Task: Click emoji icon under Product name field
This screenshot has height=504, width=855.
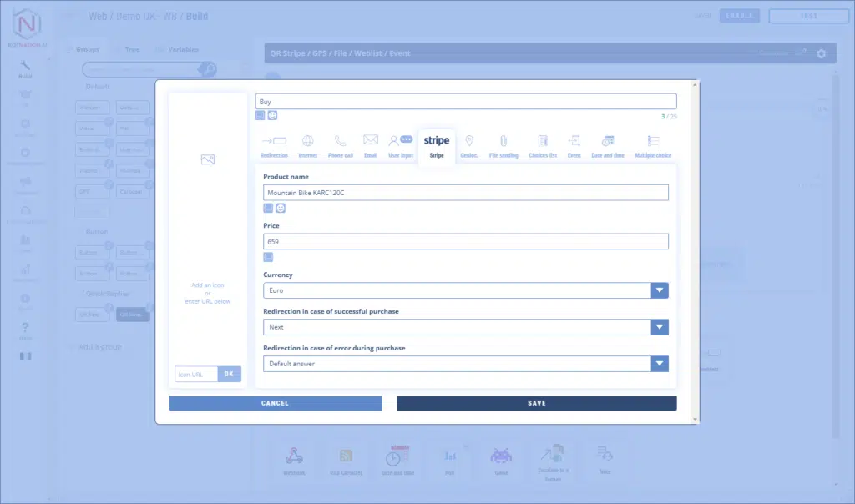Action: click(x=281, y=208)
